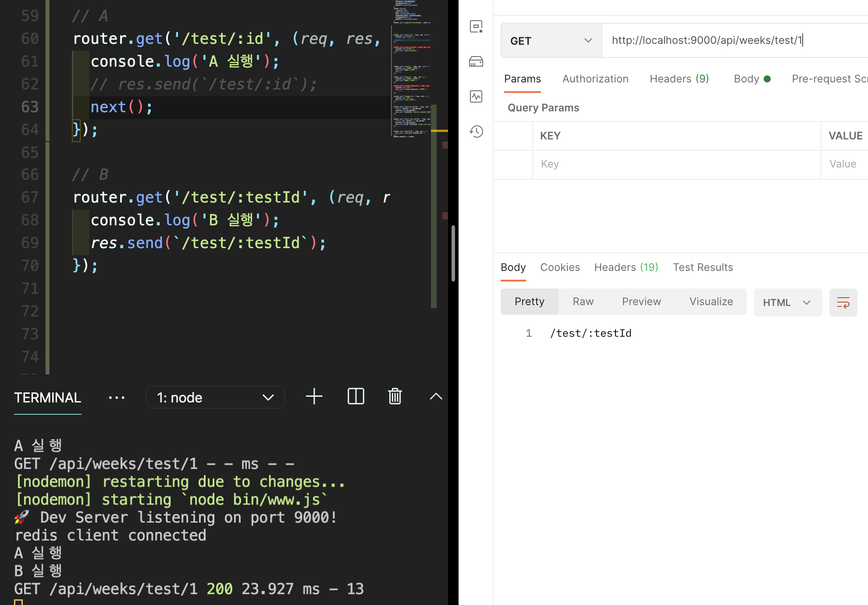Click line number 67 in gutter

(30, 197)
